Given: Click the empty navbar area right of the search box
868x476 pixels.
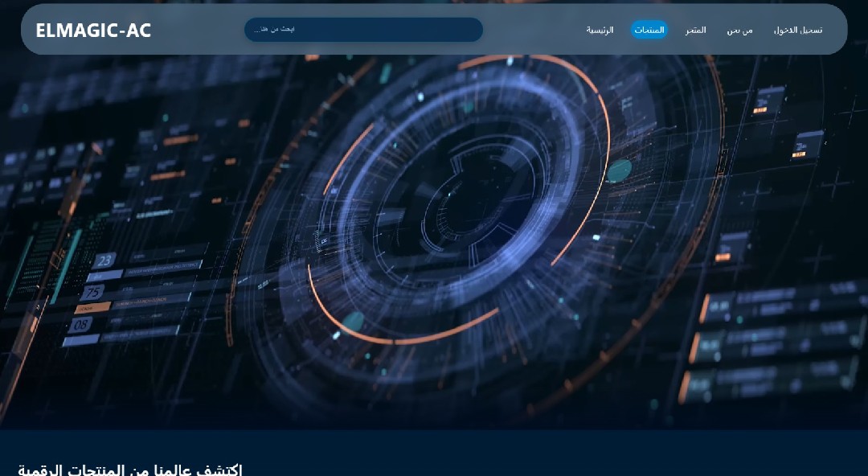Looking at the screenshot, I should 530,30.
